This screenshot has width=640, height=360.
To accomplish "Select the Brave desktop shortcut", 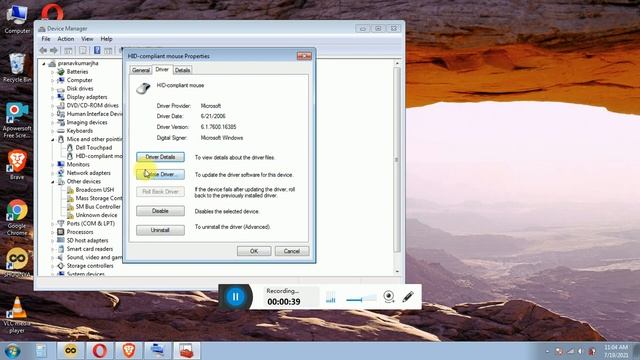I will click(17, 165).
